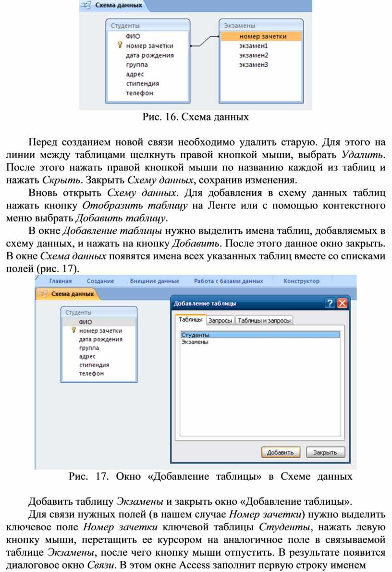Screen dimensions: 392x572
Task: Click the Студенты title bar in lower figure
Action: [x=99, y=312]
